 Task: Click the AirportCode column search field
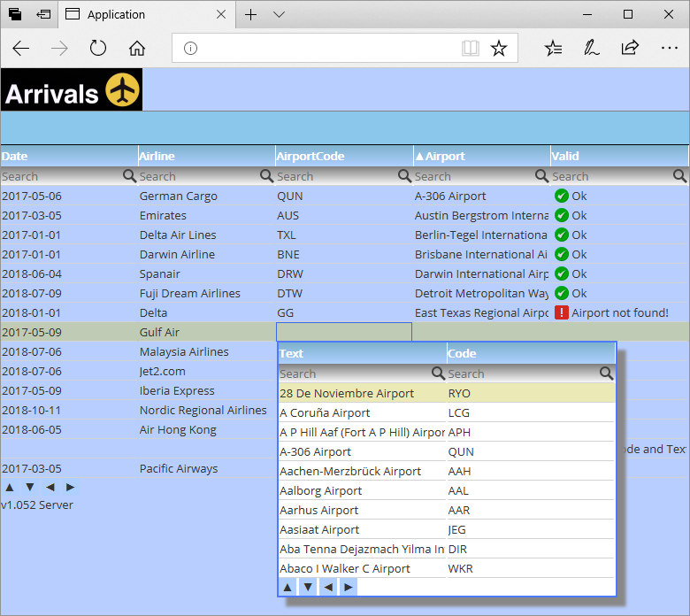tap(337, 176)
